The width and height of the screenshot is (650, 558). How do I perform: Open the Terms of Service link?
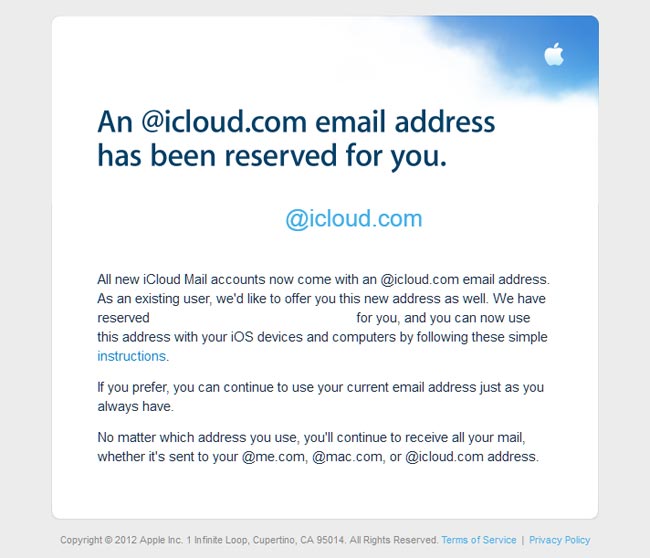tap(479, 540)
